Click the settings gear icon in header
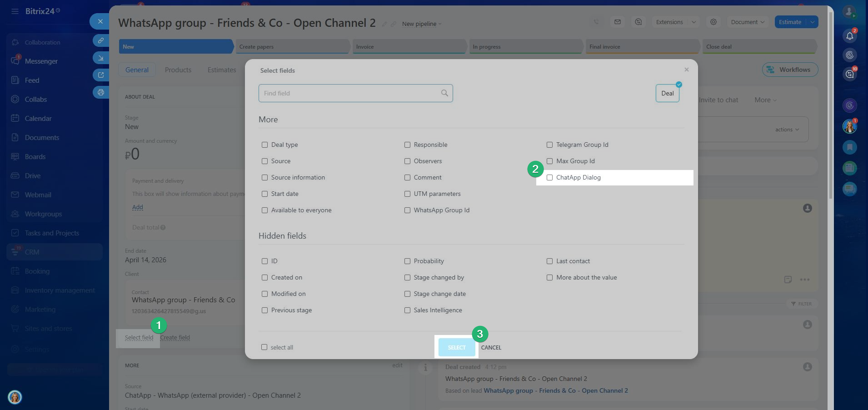868x410 pixels. click(x=713, y=22)
